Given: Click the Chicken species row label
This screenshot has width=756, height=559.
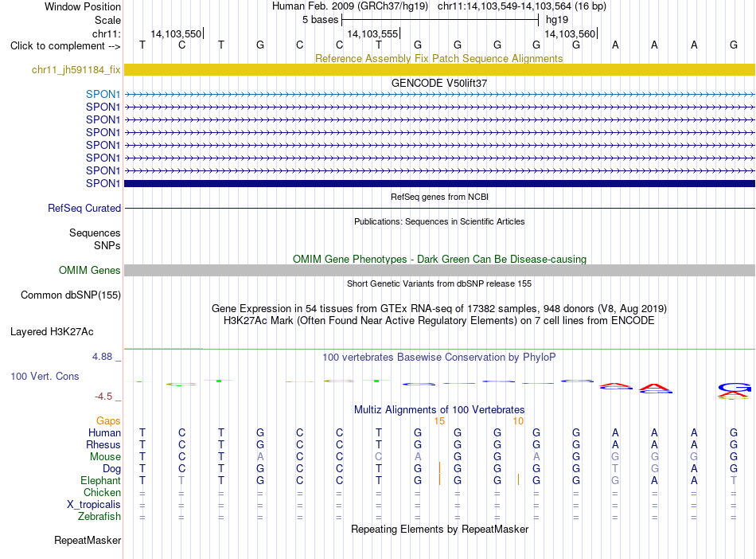Looking at the screenshot, I should (x=102, y=492).
